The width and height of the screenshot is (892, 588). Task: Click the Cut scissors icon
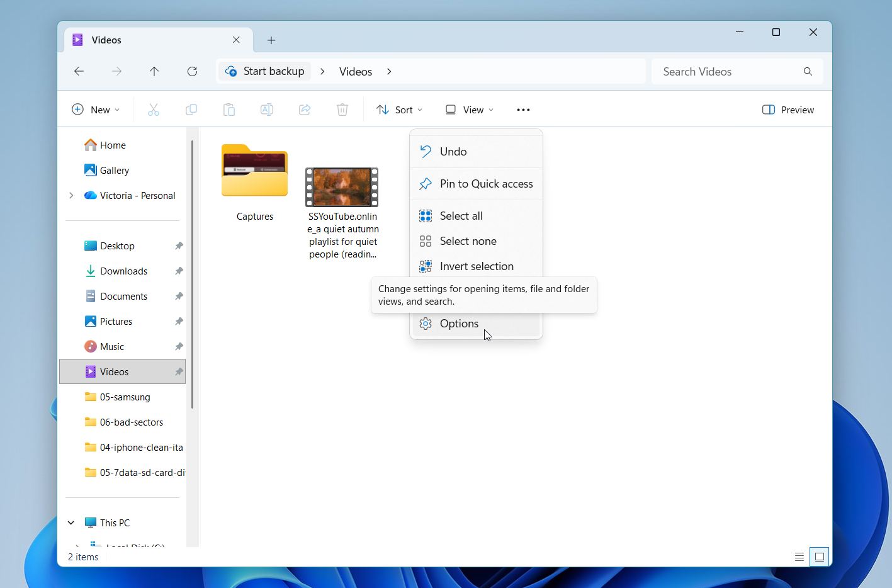(154, 110)
